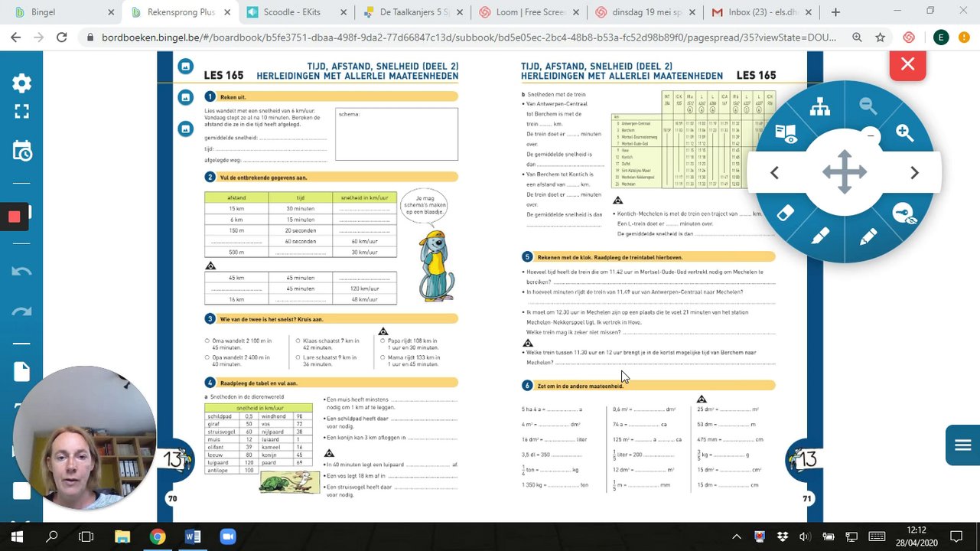Reload the page
The image size is (980, 551).
62,37
